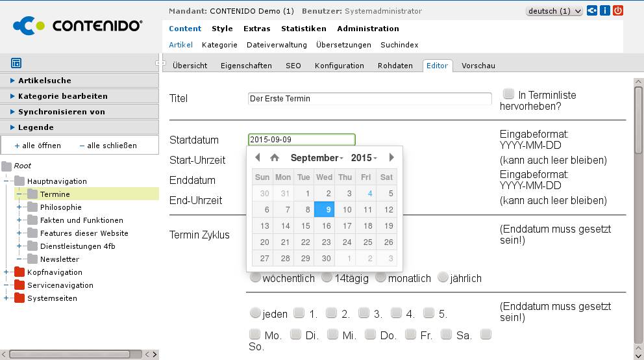Switch to the Vorschau tab
Screen dimensions: 644x360
click(x=478, y=66)
